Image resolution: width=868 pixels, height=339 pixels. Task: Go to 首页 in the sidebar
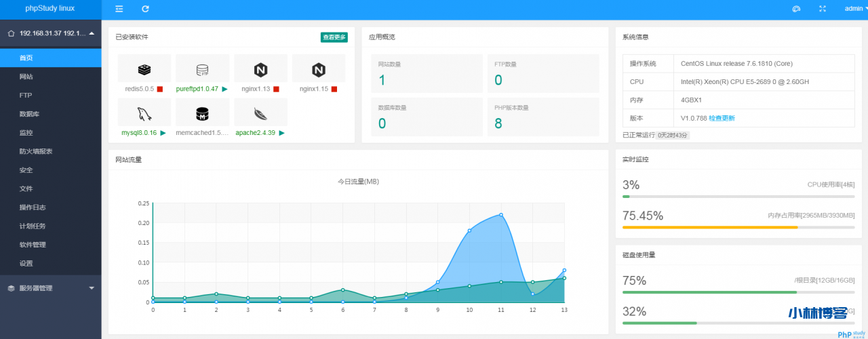click(51, 58)
